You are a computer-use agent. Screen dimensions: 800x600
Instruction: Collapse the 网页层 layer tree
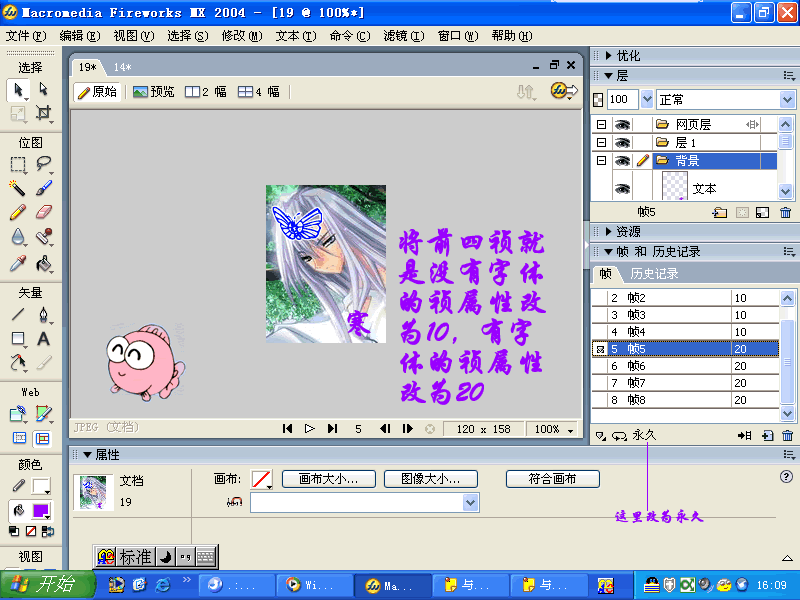[x=602, y=124]
